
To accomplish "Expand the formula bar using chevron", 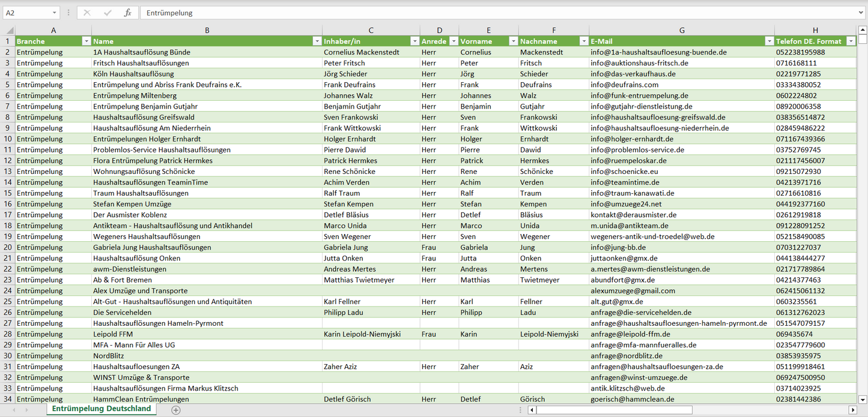I will [x=861, y=13].
